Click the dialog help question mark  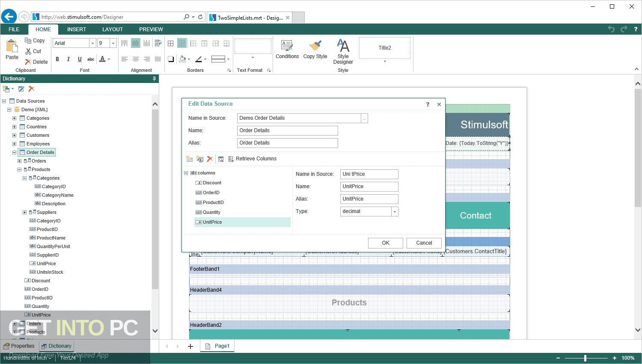428,104
